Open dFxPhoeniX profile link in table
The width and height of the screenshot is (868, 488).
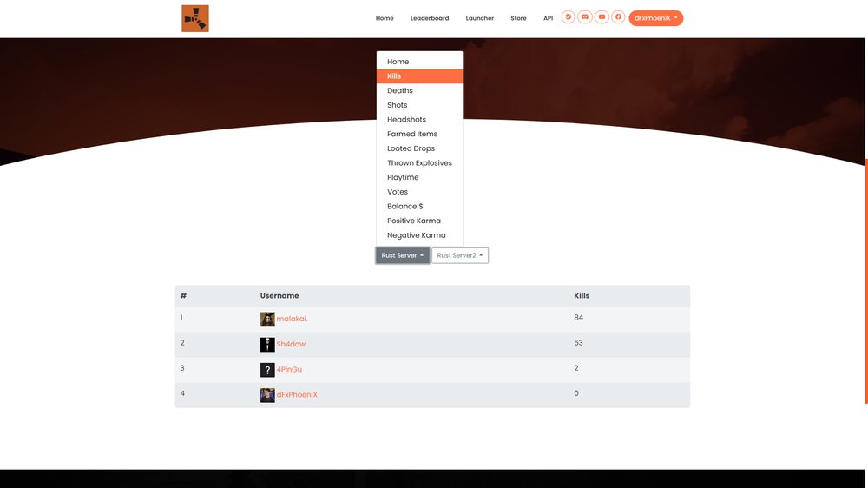[297, 394]
